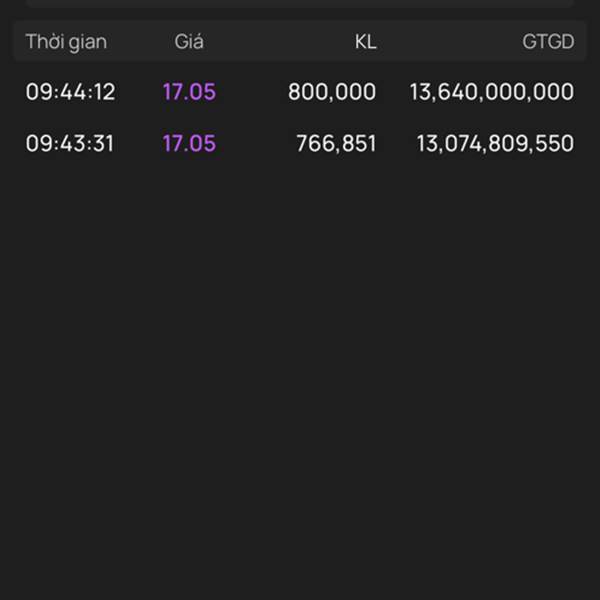
Task: Click price 17.05 in the 09:43:31 row
Action: tap(189, 143)
